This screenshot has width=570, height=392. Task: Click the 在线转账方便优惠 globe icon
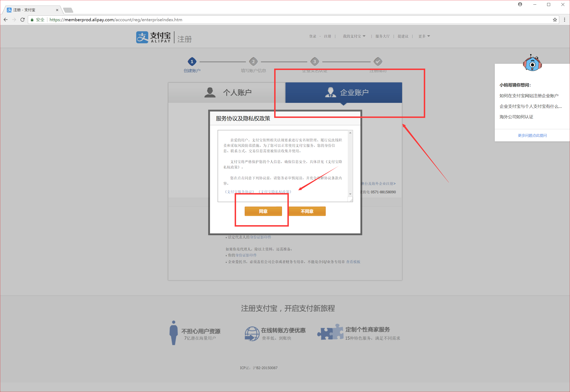[x=252, y=333]
